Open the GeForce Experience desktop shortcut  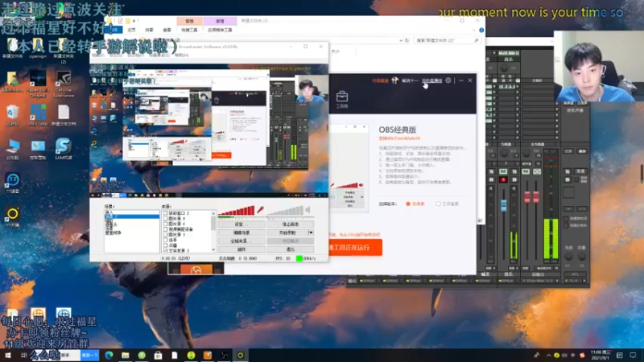64,84
